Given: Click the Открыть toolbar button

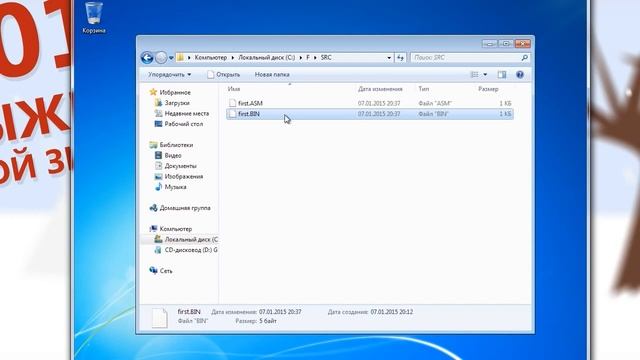Looking at the screenshot, I should tap(224, 75).
